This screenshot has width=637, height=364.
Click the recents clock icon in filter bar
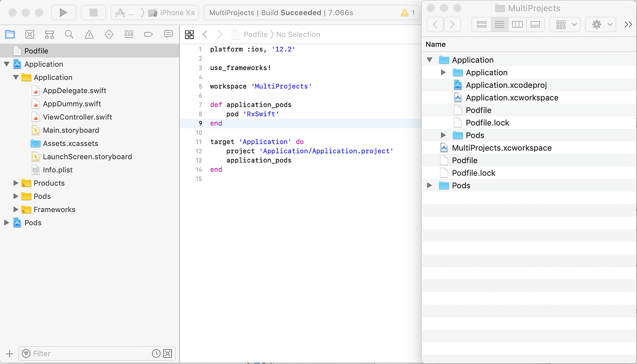(156, 354)
